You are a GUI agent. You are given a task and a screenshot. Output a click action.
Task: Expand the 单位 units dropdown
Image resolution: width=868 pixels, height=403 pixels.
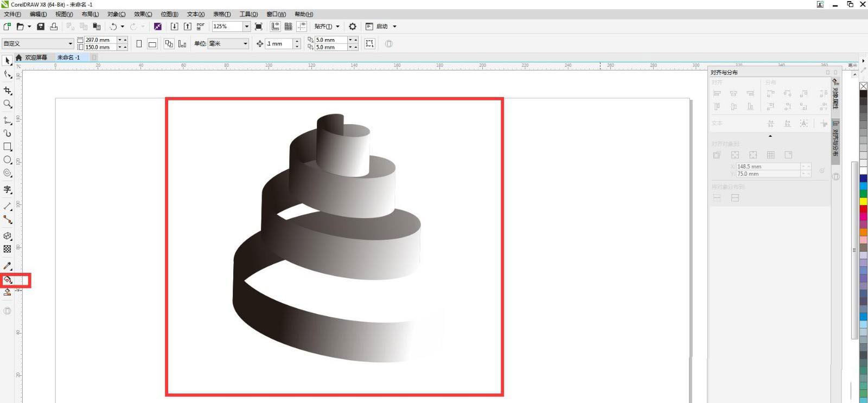pos(245,44)
